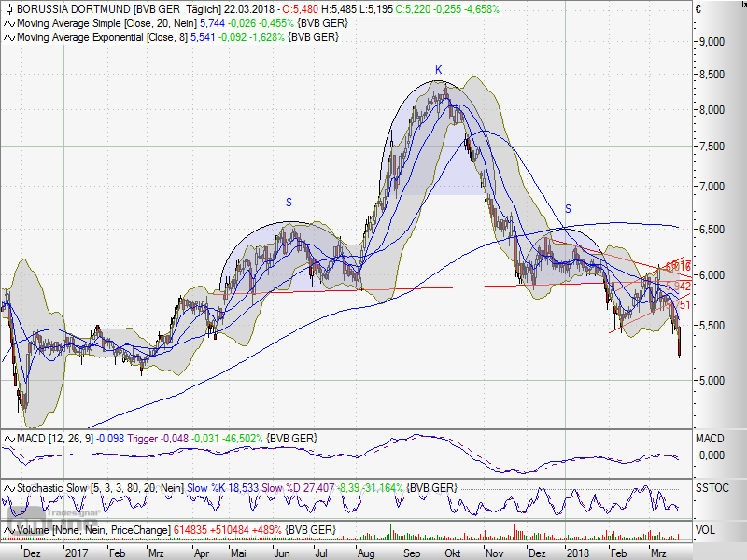Click the MACD pane 0,000 axis label

(712, 455)
